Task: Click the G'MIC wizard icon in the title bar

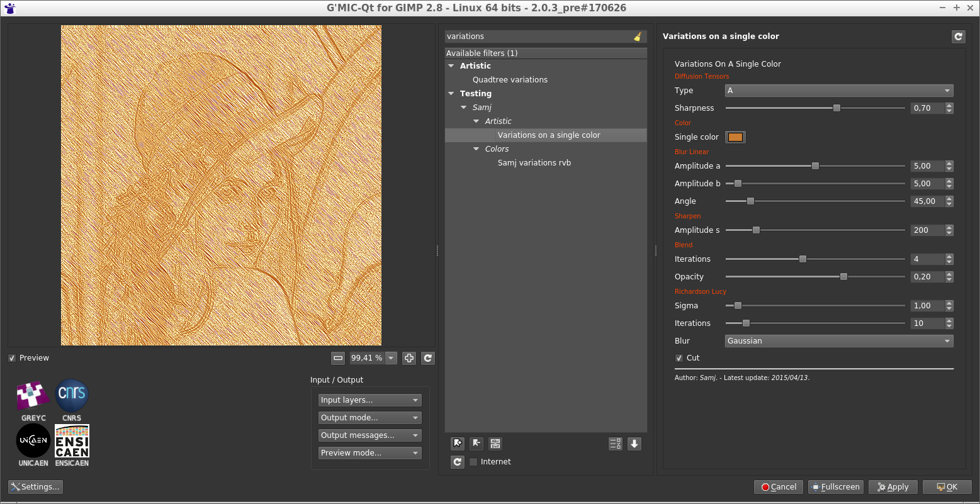Action: (x=9, y=8)
